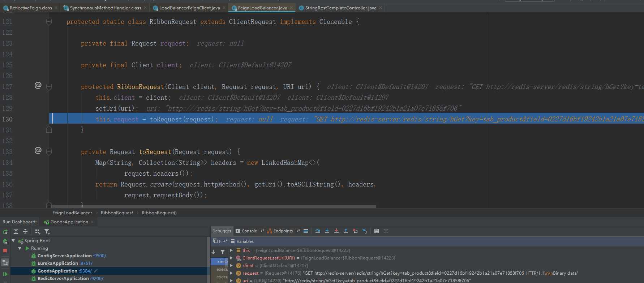This screenshot has height=283, width=644.
Task: Click Show Execution Point icon
Action: click(306, 231)
